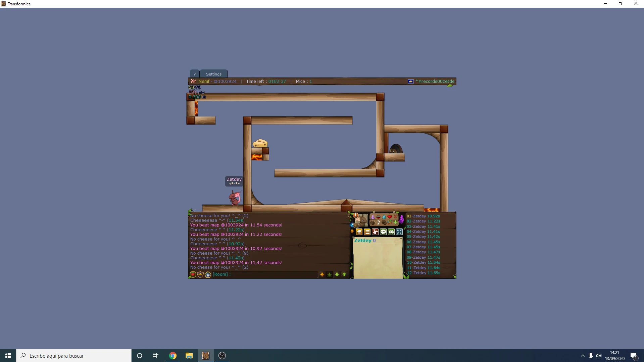Click leaderboard entry 01-Zetdey 10.92s
644x362 pixels.
pos(423,216)
